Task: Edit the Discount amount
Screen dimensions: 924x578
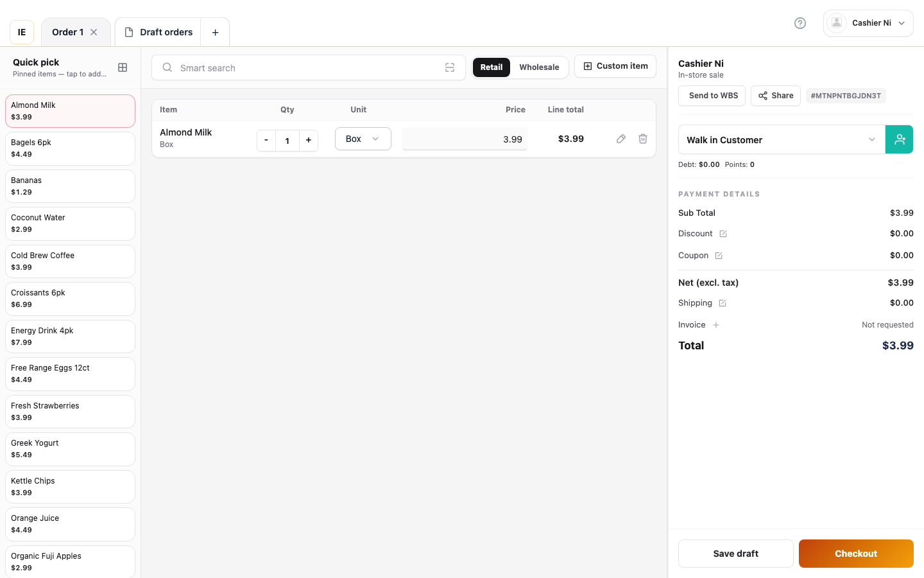Action: 723,234
